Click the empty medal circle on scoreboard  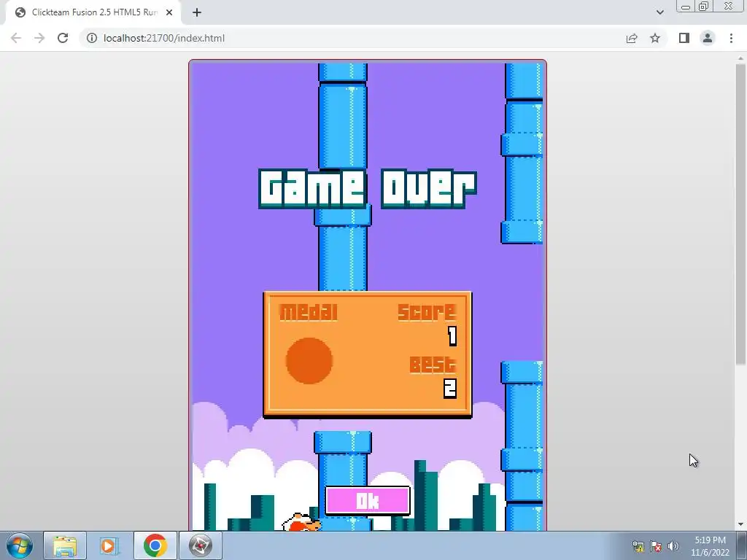[x=309, y=360]
